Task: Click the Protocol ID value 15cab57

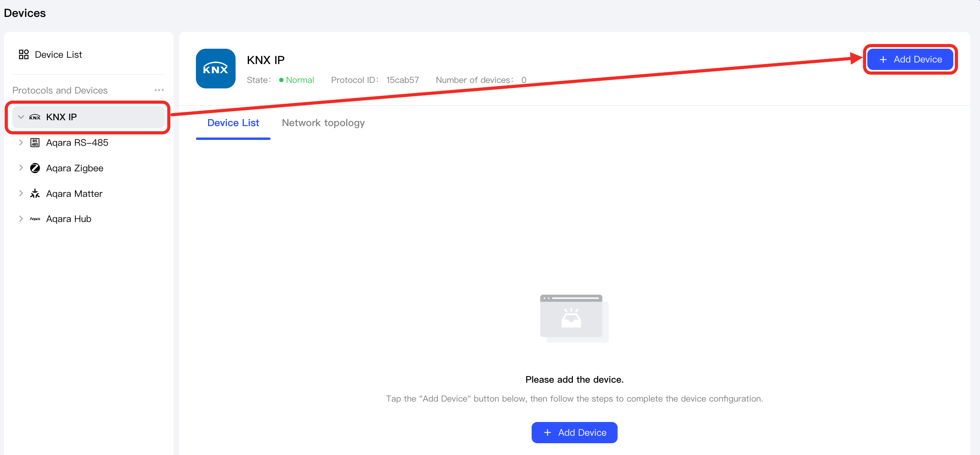Action: click(x=402, y=80)
